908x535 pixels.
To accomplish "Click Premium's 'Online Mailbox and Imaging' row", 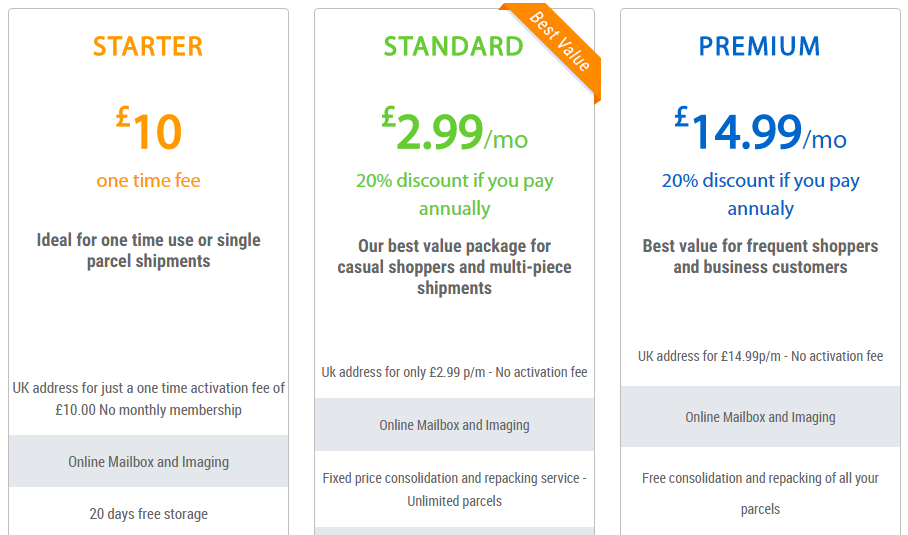I will click(x=760, y=417).
